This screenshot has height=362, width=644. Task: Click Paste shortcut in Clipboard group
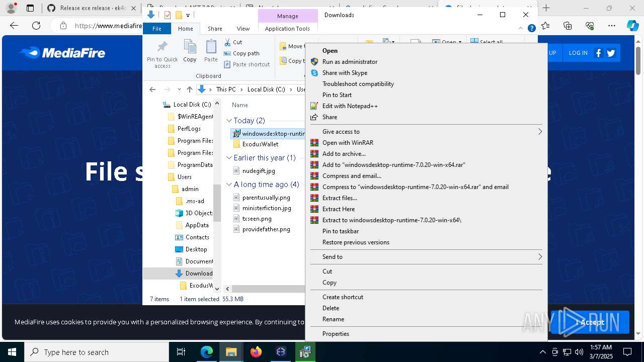247,64
